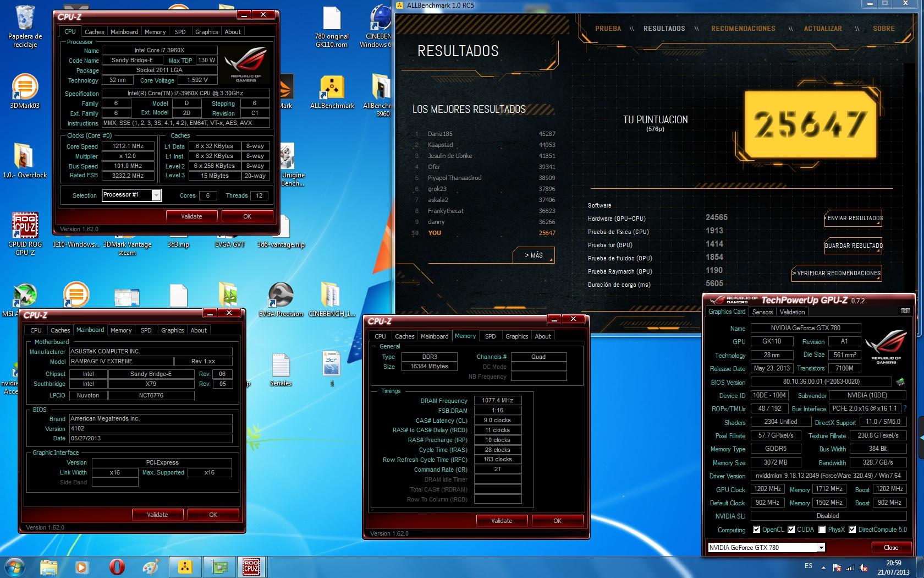Click the GUARDAR RESULTADO button

tap(853, 246)
